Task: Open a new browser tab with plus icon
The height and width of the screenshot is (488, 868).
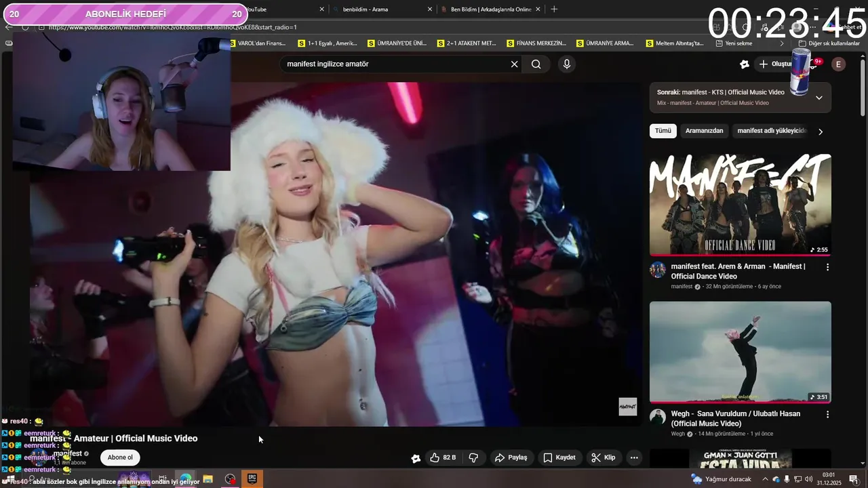Action: [554, 9]
